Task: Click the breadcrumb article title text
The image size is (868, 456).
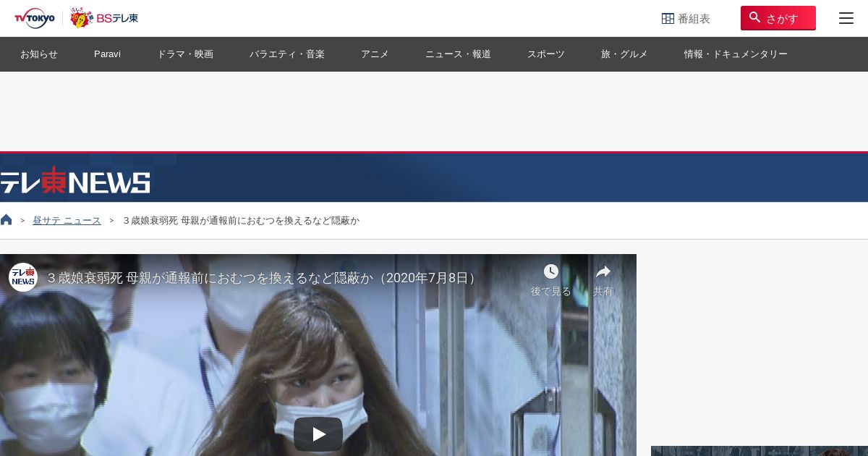Action: click(241, 221)
